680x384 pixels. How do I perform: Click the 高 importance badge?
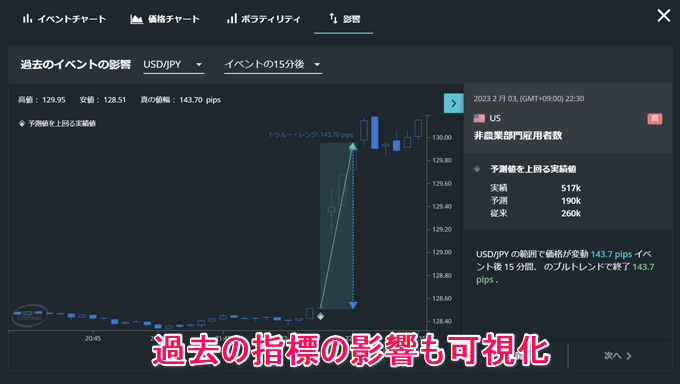654,118
